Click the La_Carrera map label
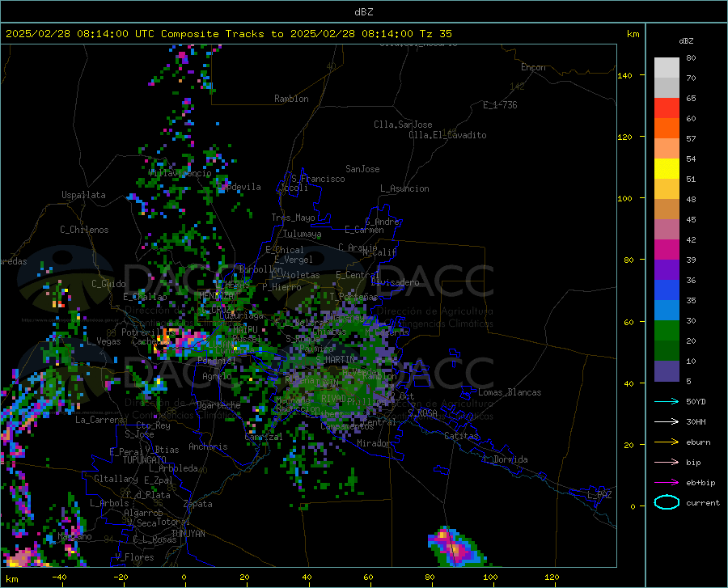The image size is (728, 588). pos(99,420)
